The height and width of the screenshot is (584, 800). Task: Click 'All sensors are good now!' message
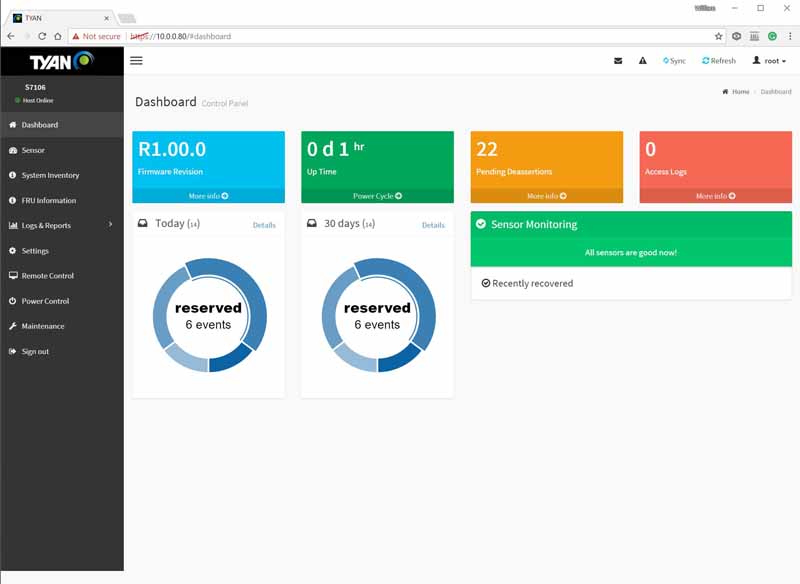pyautogui.click(x=631, y=252)
